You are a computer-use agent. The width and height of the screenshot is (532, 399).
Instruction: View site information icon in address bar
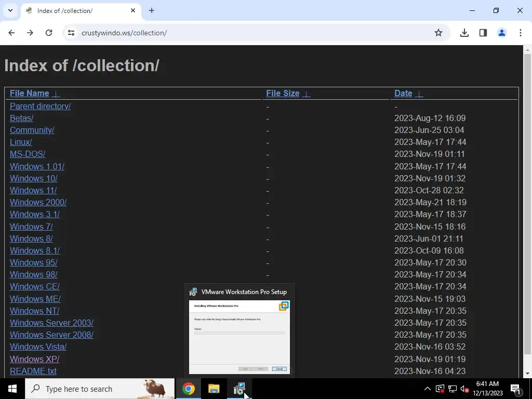tap(71, 33)
